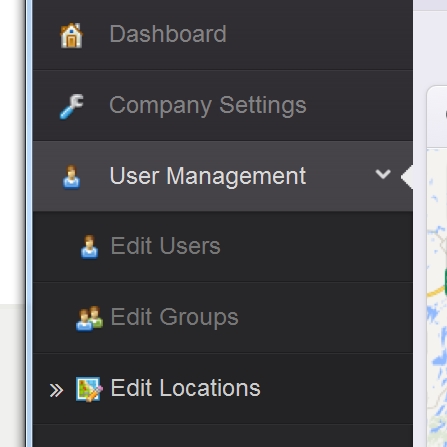Image resolution: width=447 pixels, height=447 pixels.
Task: Click empty space right of Edit Groups label
Action: tap(325, 318)
